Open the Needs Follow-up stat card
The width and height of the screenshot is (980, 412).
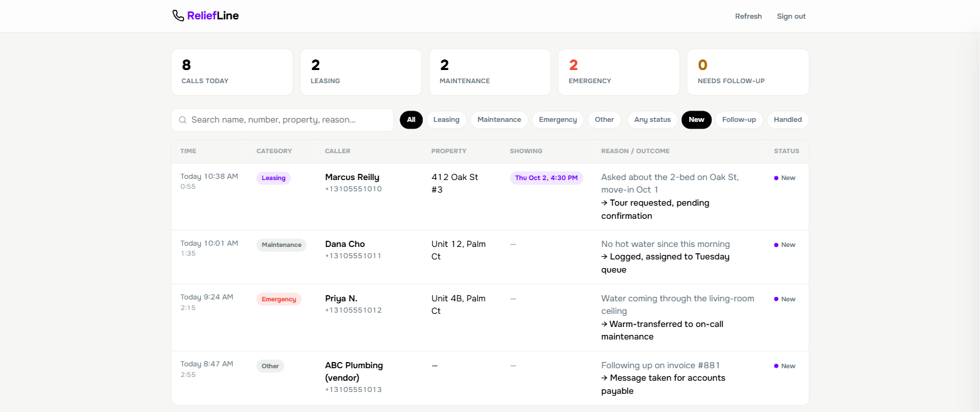point(748,72)
